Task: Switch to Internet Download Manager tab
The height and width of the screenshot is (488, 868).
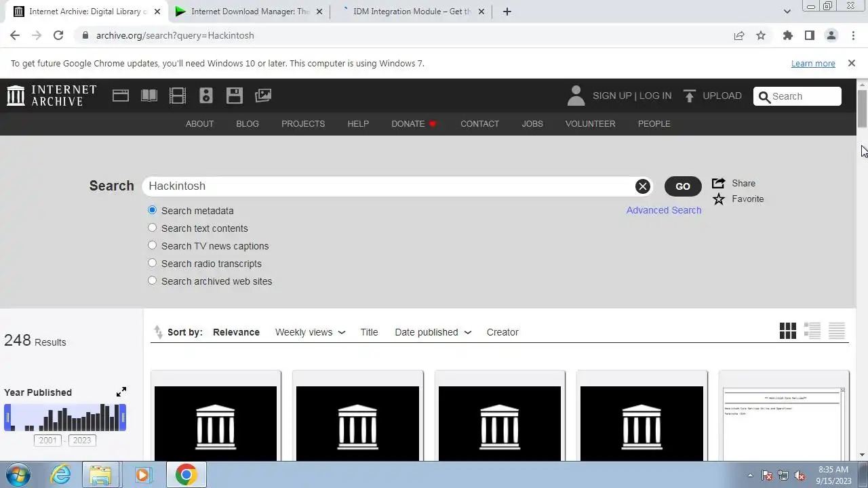Action: (x=251, y=12)
